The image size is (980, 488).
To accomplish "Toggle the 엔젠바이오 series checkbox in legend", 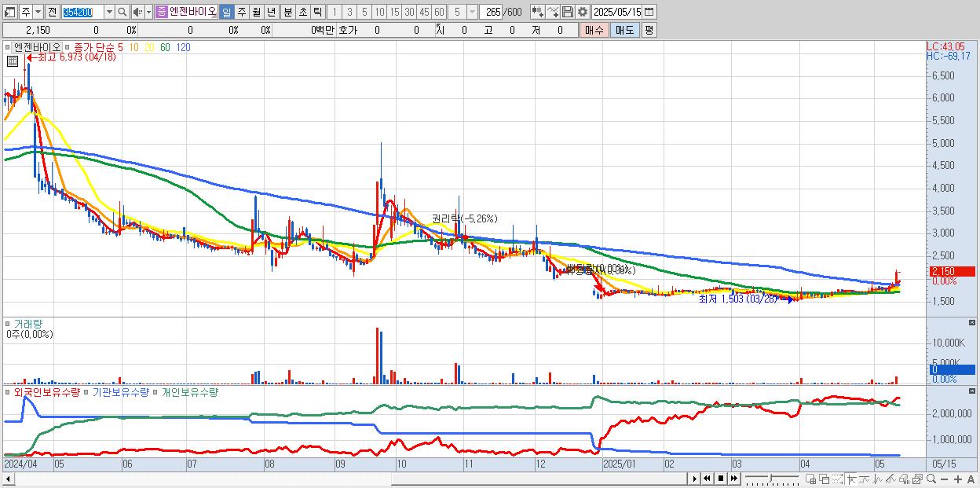I will point(9,47).
